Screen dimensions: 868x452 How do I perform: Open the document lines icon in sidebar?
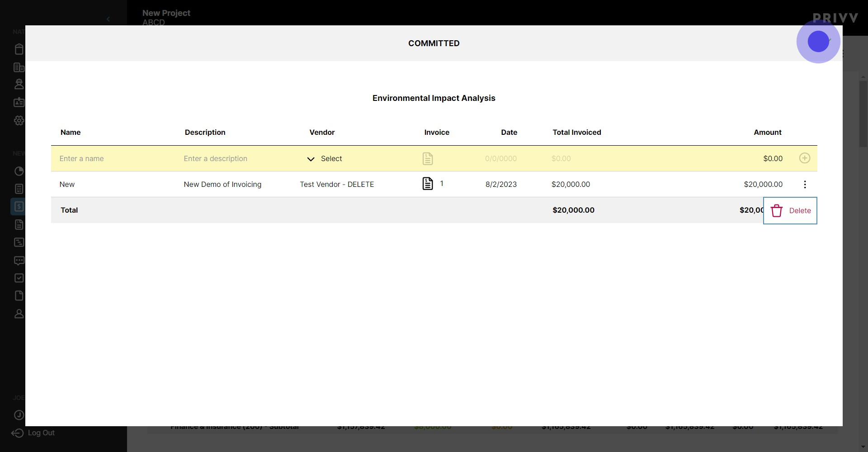[x=19, y=224]
